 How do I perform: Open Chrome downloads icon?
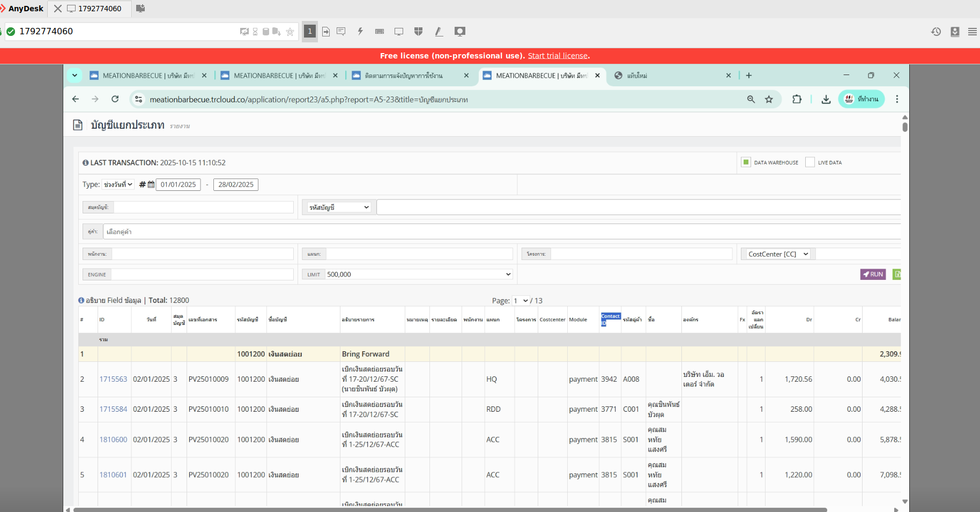(826, 99)
